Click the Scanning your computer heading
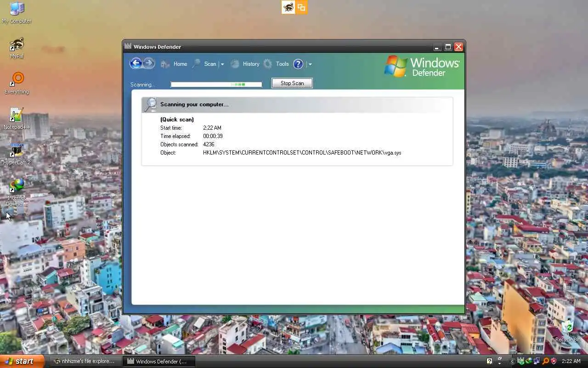This screenshot has height=368, width=588. point(194,104)
